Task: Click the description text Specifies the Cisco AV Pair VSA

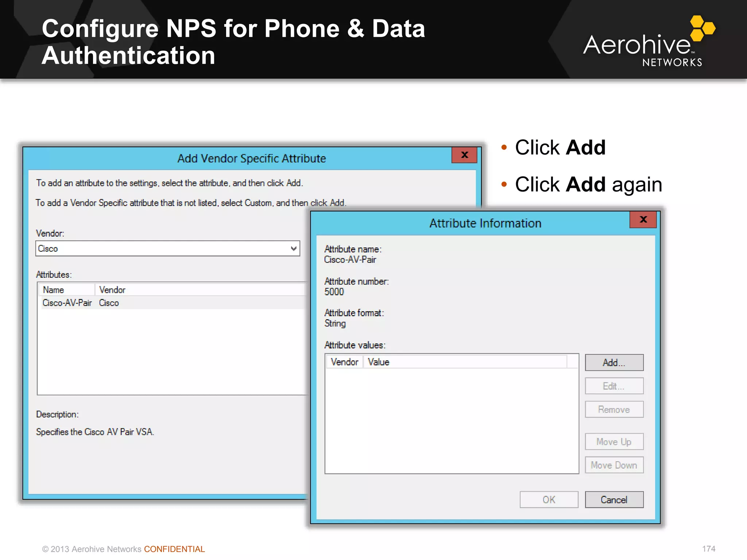Action: pos(95,432)
